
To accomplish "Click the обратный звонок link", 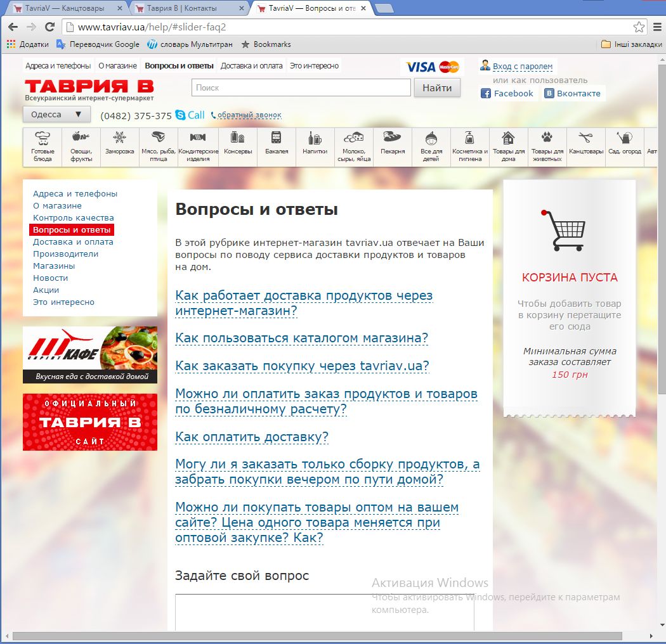I will 249,115.
